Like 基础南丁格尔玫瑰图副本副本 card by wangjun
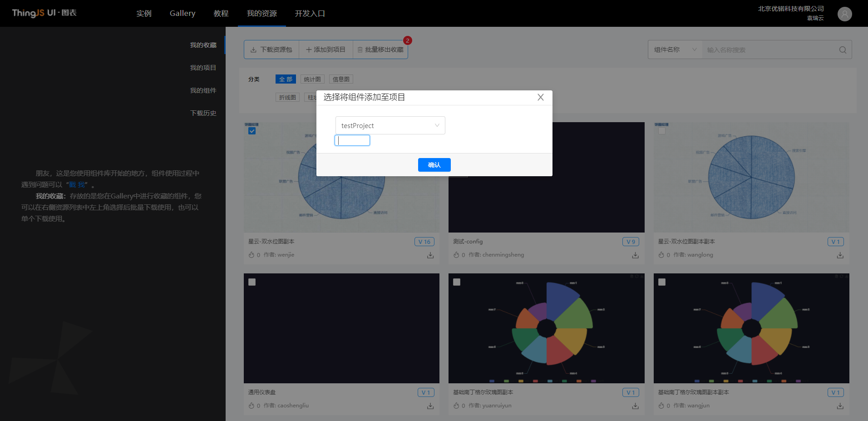Image resolution: width=868 pixels, height=421 pixels. 661,406
